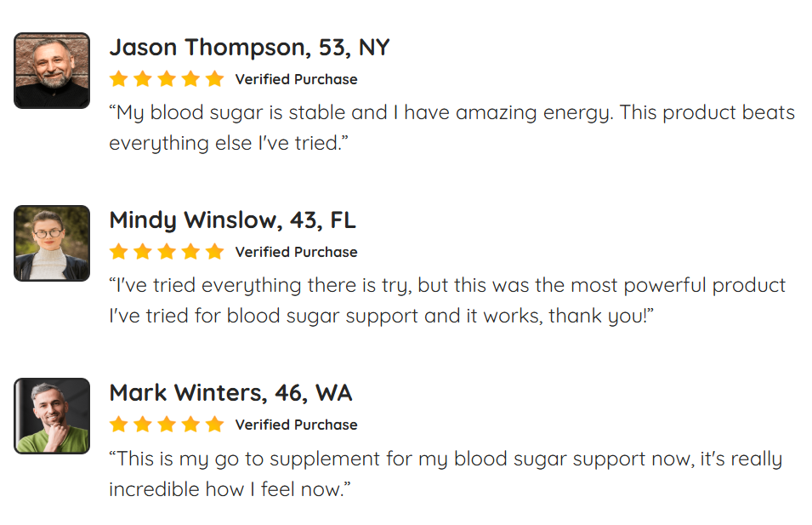Click the profile photo beside Jason Thompson's review

(x=52, y=71)
